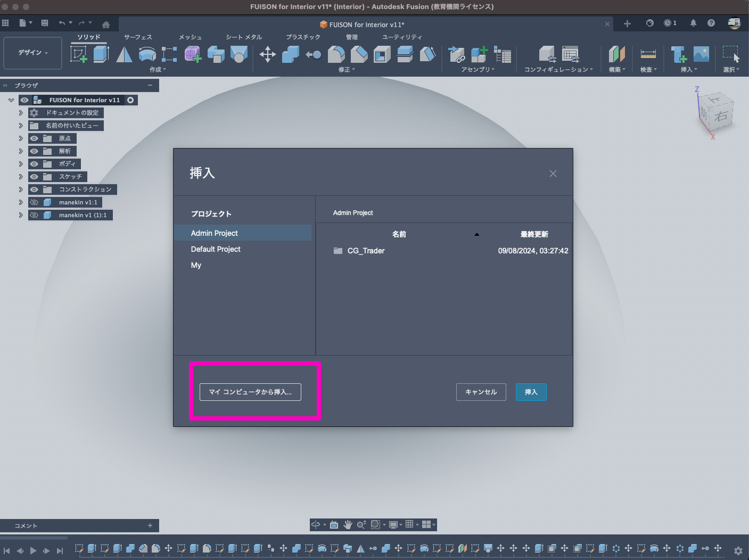The width and height of the screenshot is (749, 560).
Task: Click the Fillet tool in the toolbar
Action: 336,54
